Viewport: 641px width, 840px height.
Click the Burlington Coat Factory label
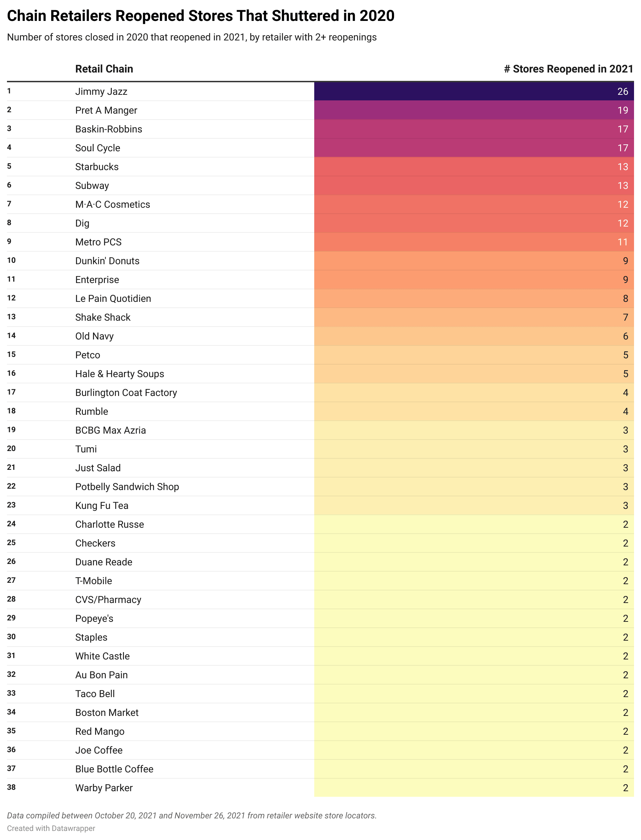click(x=126, y=393)
